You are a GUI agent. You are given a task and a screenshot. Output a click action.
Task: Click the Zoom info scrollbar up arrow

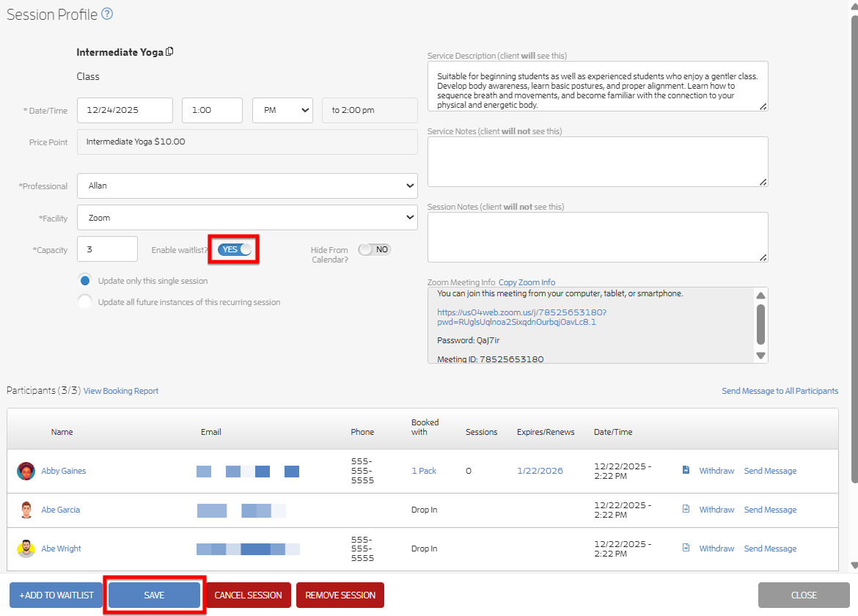[x=760, y=296]
